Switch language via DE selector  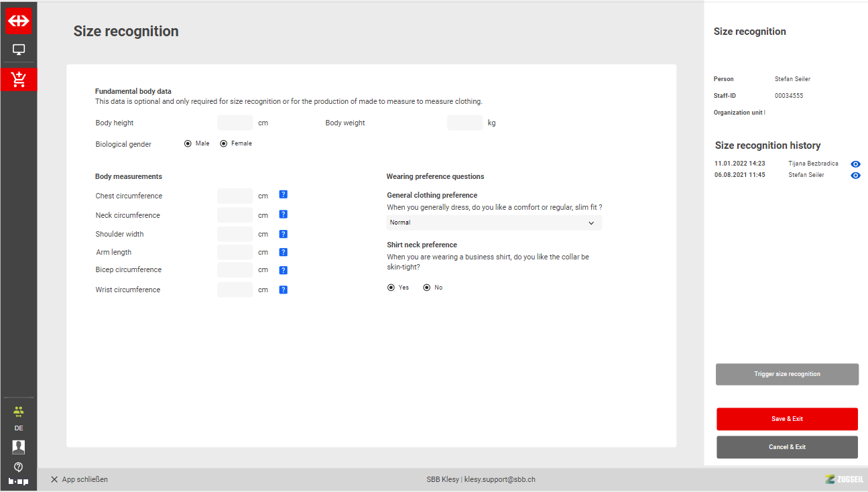19,428
